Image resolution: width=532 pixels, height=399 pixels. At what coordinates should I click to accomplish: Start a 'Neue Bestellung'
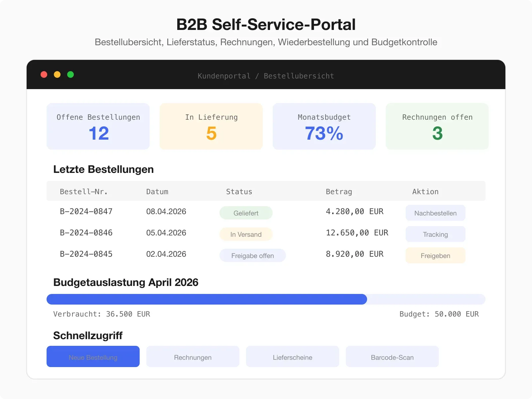[93, 356]
